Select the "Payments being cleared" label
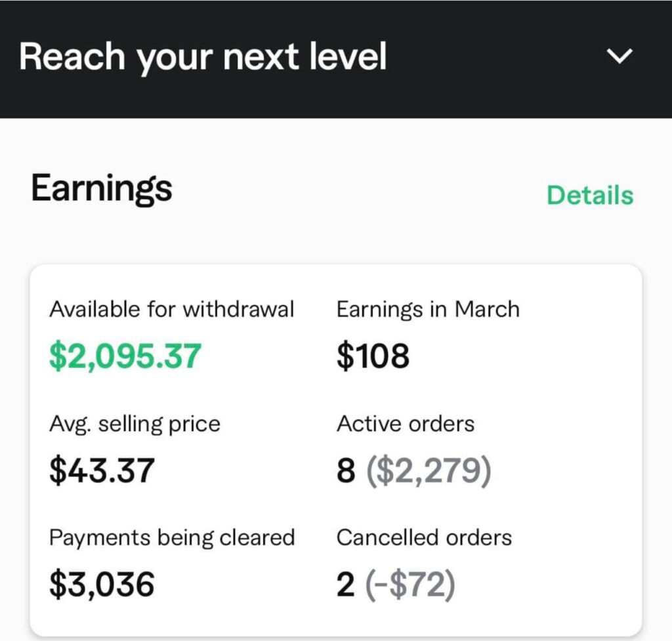Image resolution: width=672 pixels, height=641 pixels. click(x=171, y=538)
